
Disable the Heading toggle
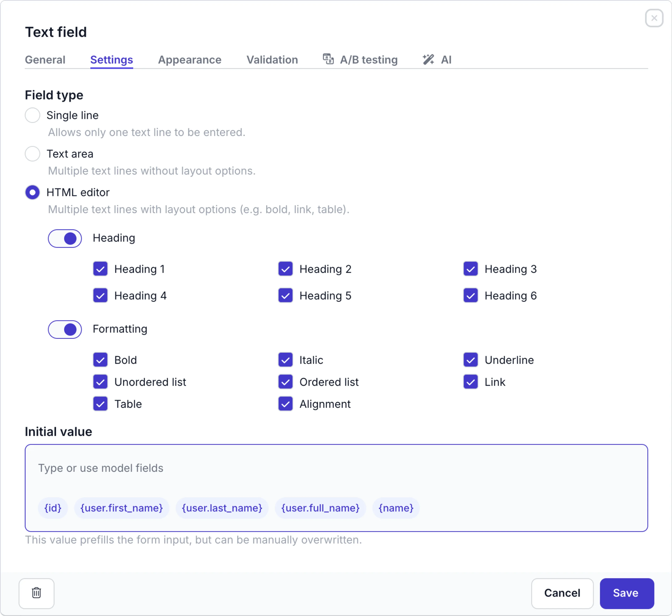(65, 238)
